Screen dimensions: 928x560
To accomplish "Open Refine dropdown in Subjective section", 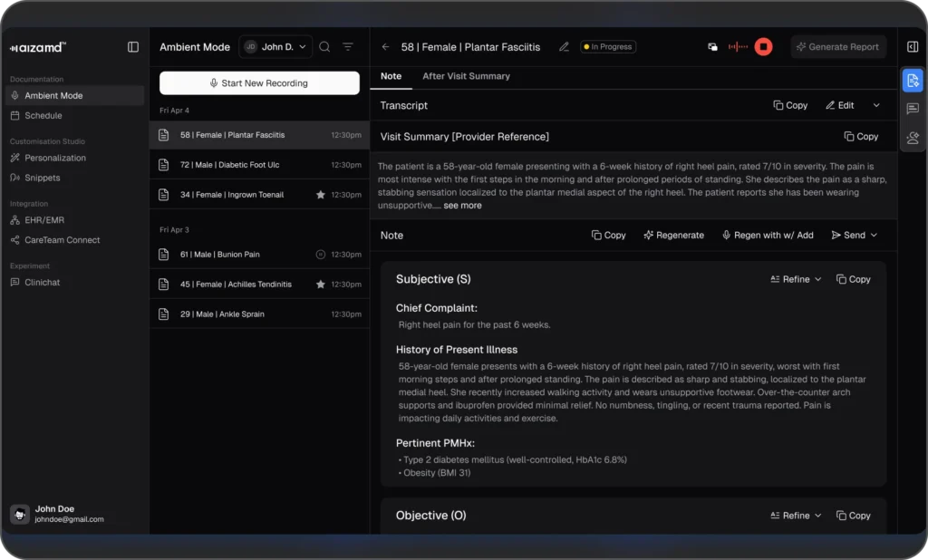I will coord(795,280).
